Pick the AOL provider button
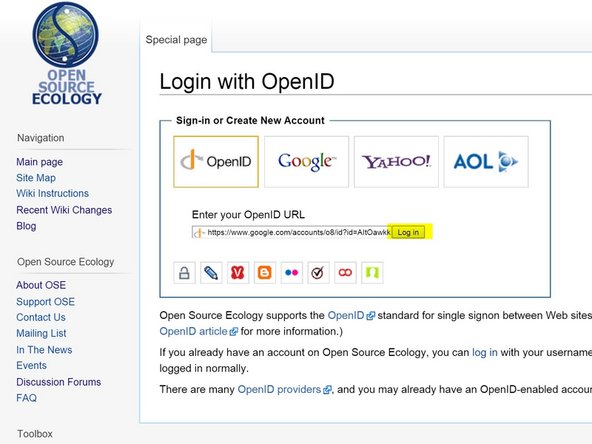This screenshot has height=444, width=592. coord(486,162)
